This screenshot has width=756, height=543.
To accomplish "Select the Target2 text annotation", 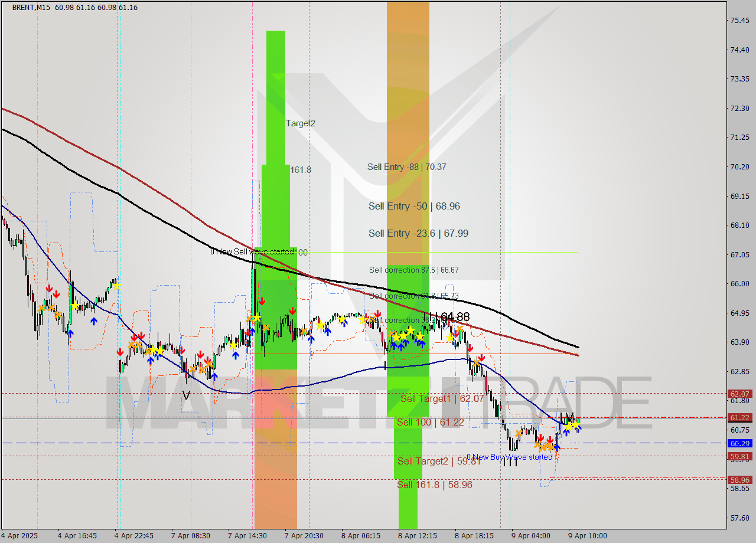I will [x=300, y=123].
